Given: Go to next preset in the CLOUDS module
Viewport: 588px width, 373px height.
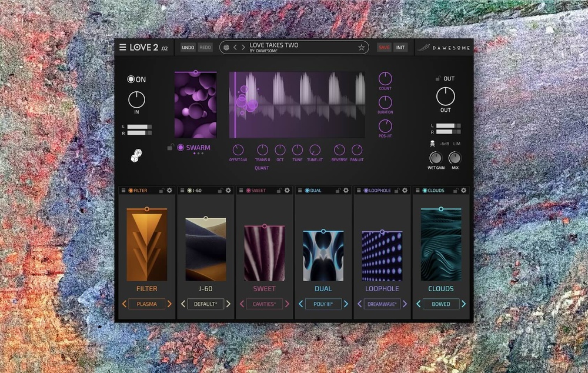Looking at the screenshot, I should (463, 304).
